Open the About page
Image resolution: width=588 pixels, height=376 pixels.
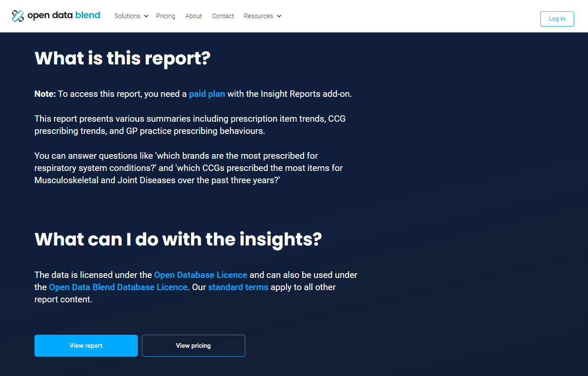click(193, 16)
